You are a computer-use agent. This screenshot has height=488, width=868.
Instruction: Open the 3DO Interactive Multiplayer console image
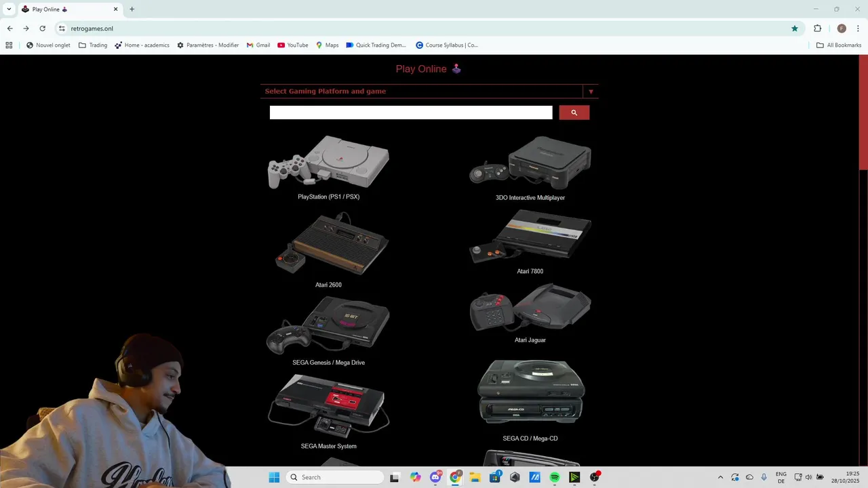coord(530,163)
